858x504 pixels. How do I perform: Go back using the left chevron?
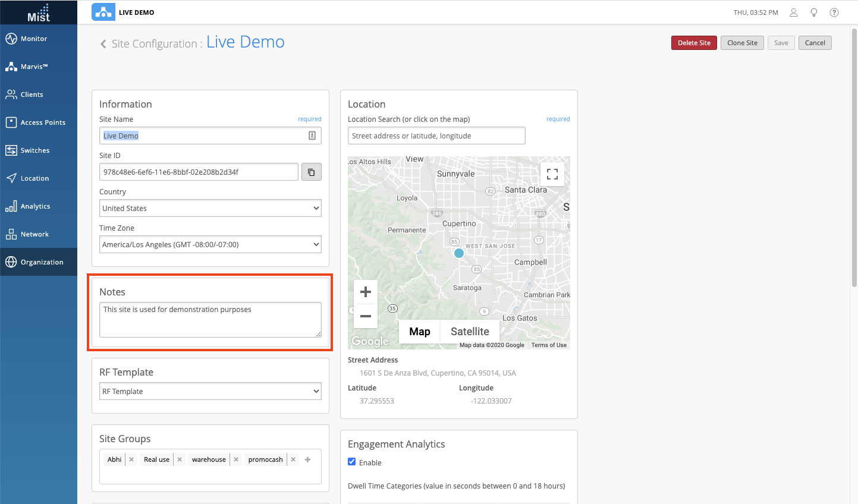tap(103, 44)
